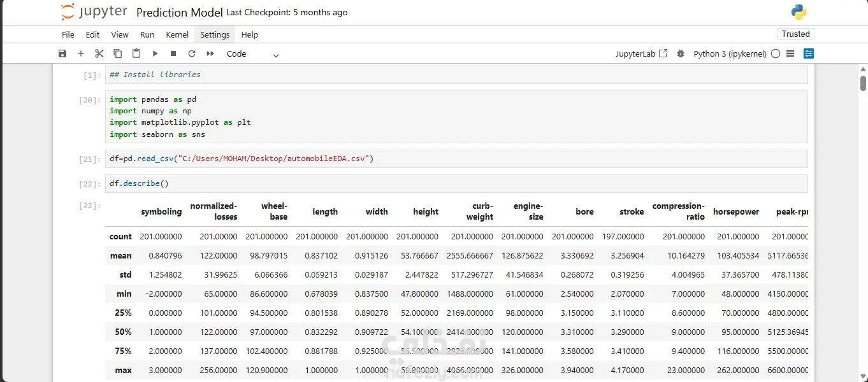
Task: Click into the pd.read_csv code cell
Action: click(456, 159)
